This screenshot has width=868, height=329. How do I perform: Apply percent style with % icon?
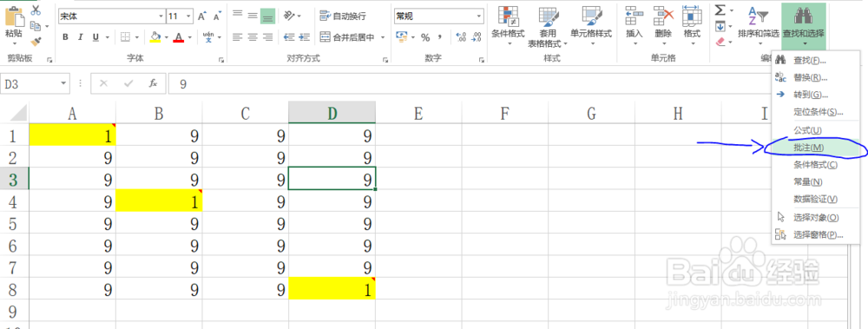pyautogui.click(x=425, y=37)
